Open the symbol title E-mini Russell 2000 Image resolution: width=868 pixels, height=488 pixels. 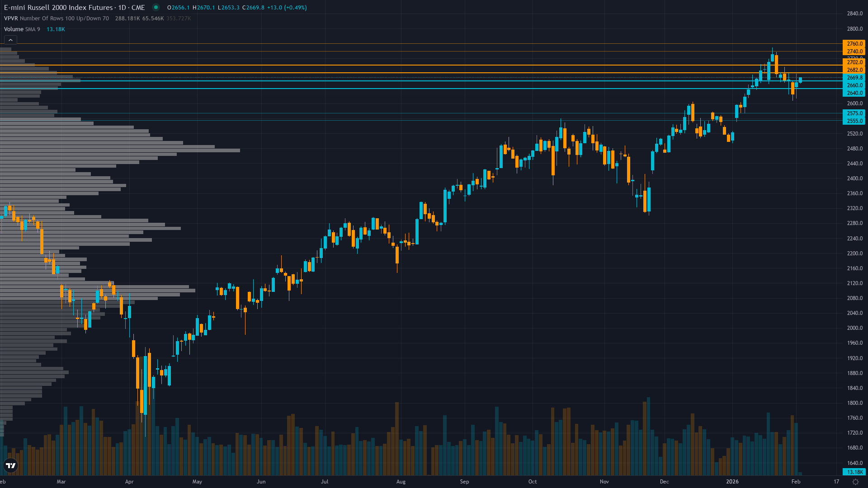pyautogui.click(x=54, y=7)
